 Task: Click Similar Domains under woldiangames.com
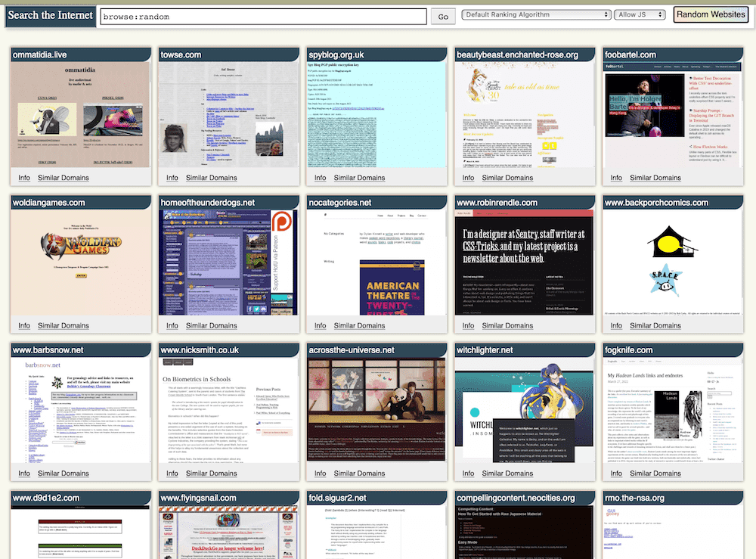64,325
